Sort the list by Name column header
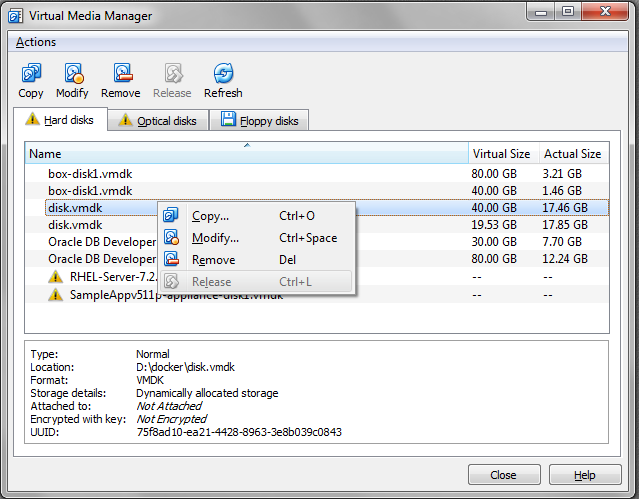 tap(246, 154)
